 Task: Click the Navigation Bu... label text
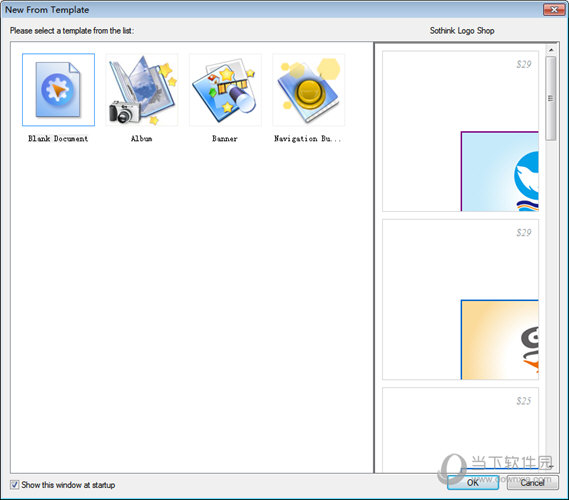coord(308,139)
